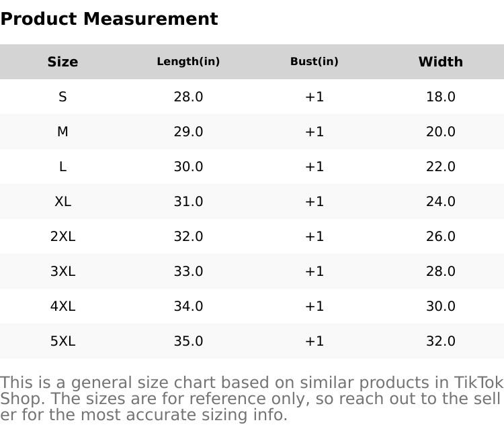Screen dimensions: 504x439
Task: Click the S size row label
Action: point(62,97)
